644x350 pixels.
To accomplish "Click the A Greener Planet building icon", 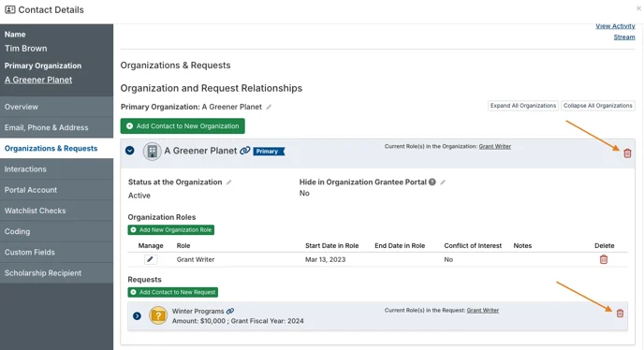I will click(152, 152).
